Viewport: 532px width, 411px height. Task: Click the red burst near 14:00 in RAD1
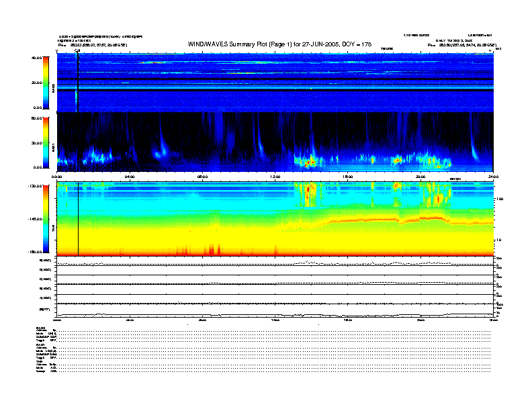click(x=310, y=162)
